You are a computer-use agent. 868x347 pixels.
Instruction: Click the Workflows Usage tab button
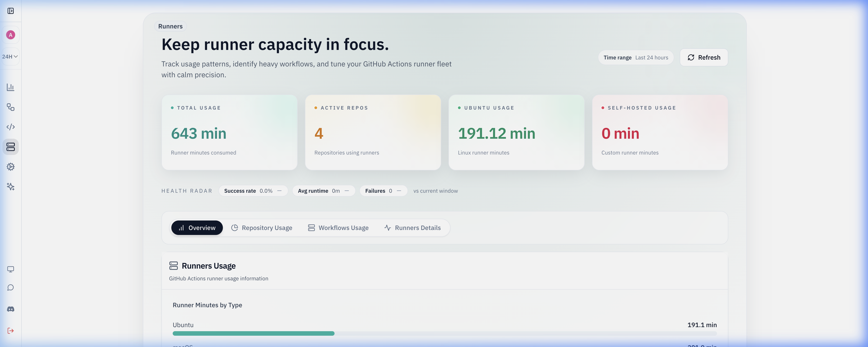[x=338, y=228]
